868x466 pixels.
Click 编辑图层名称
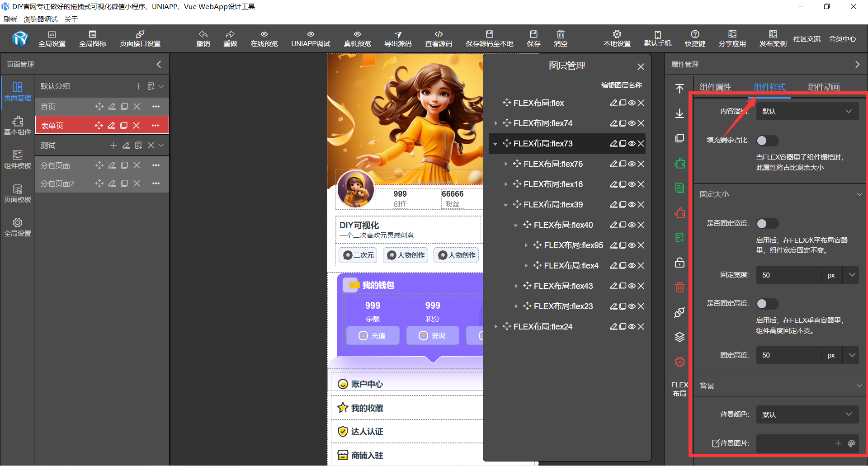621,85
